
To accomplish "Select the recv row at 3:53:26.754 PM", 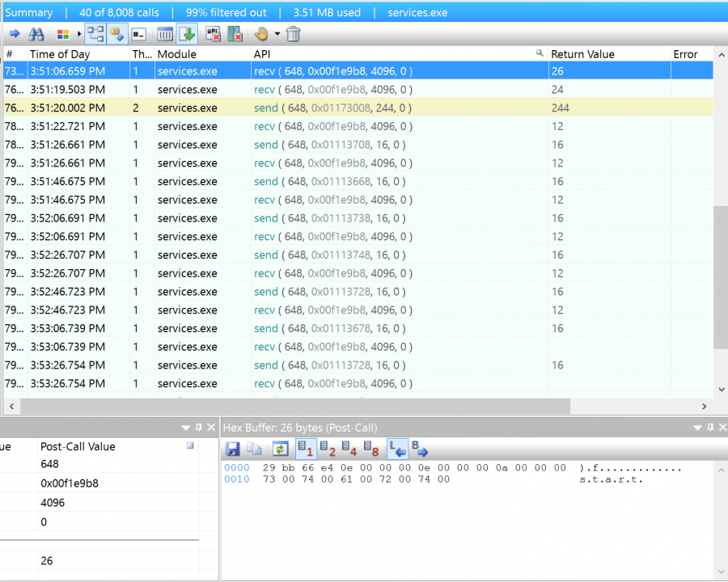I will point(358,383).
